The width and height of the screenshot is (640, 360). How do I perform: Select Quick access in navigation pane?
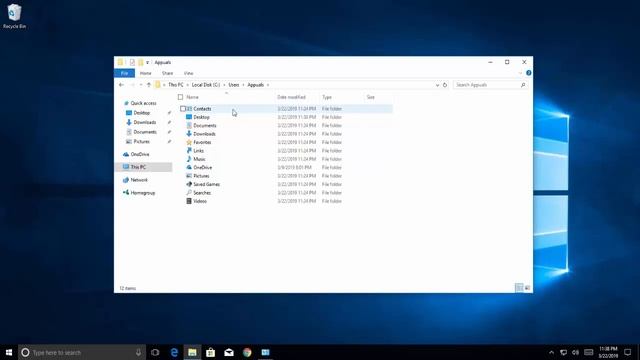pyautogui.click(x=140, y=103)
